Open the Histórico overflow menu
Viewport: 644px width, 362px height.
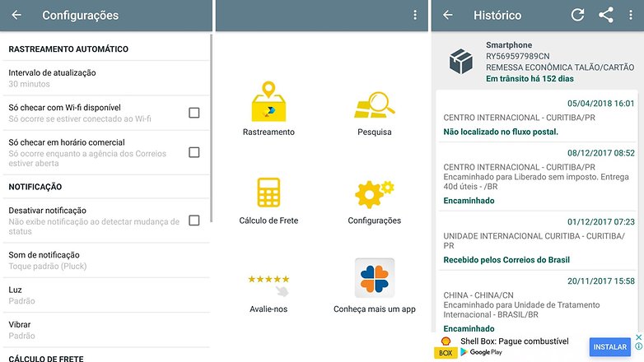[x=631, y=15]
